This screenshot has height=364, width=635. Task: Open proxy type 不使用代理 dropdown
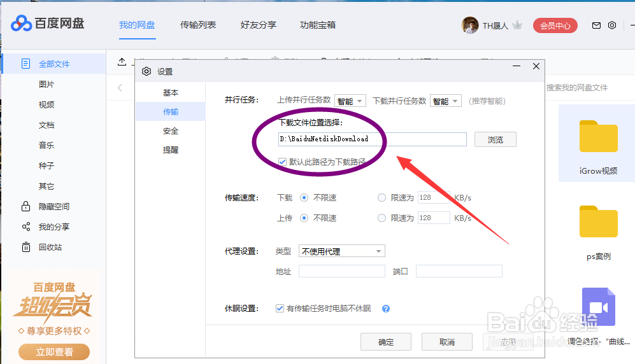tap(342, 251)
